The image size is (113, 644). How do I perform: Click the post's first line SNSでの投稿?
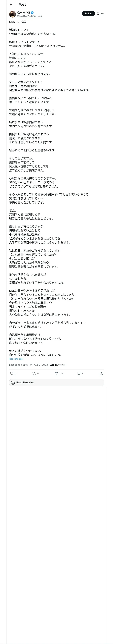coord(18,22)
